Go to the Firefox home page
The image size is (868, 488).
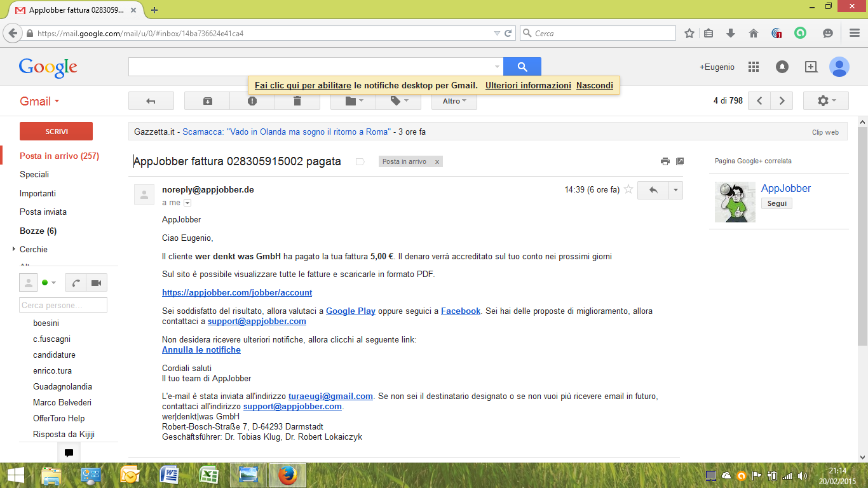754,33
